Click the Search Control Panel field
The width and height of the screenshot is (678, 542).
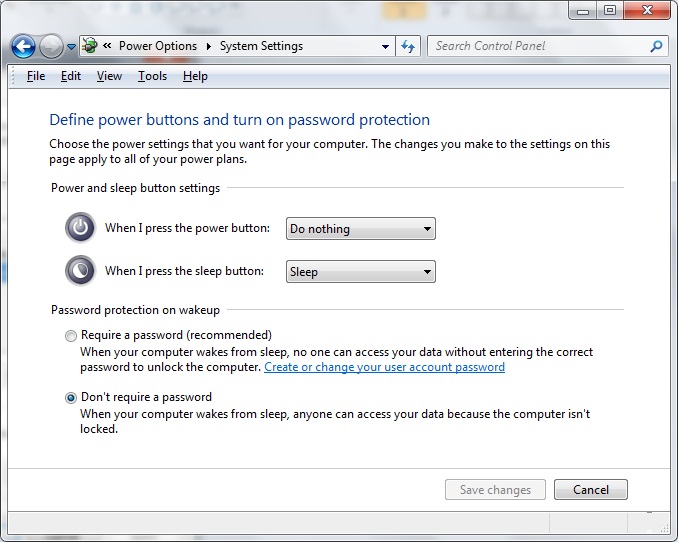pos(538,46)
